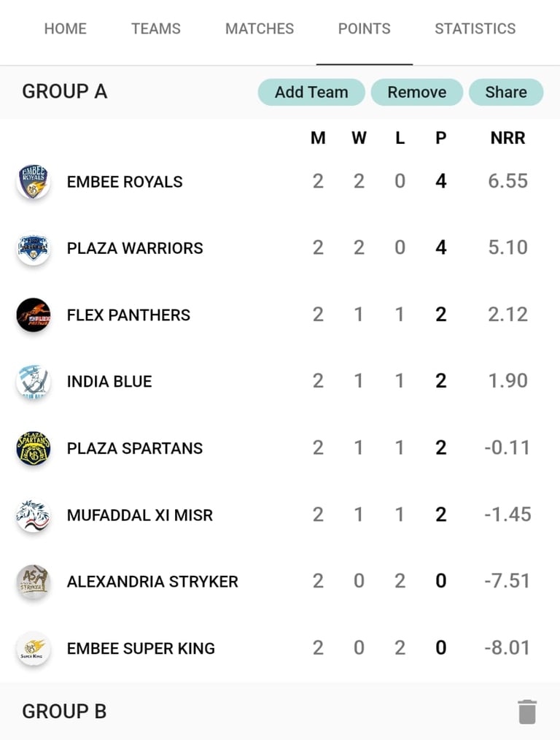Click the Plaza Warriors team logo

pyautogui.click(x=34, y=249)
